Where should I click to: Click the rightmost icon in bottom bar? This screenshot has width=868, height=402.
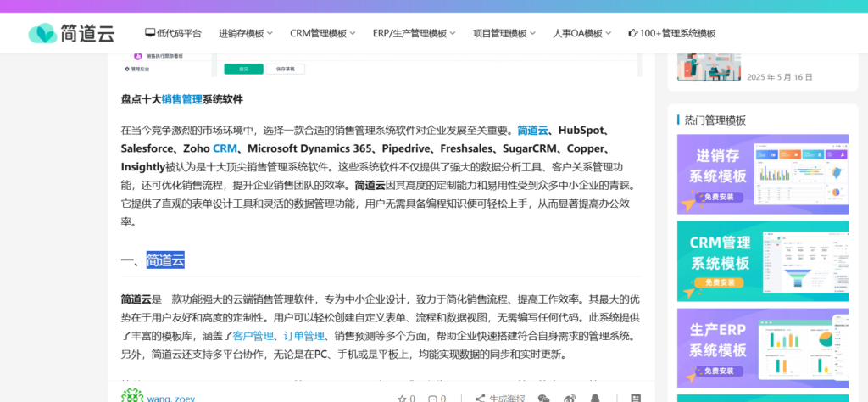[x=636, y=398]
